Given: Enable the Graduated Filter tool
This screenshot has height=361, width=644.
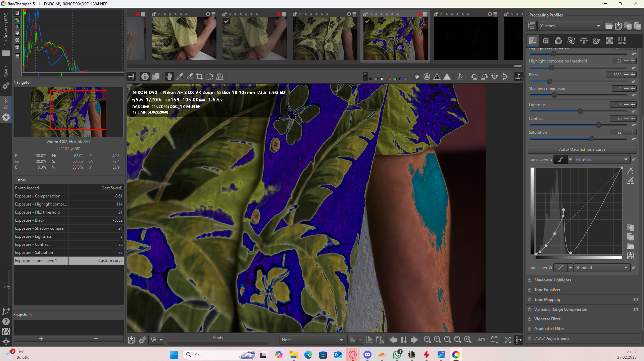Looking at the screenshot, I should click(530, 329).
